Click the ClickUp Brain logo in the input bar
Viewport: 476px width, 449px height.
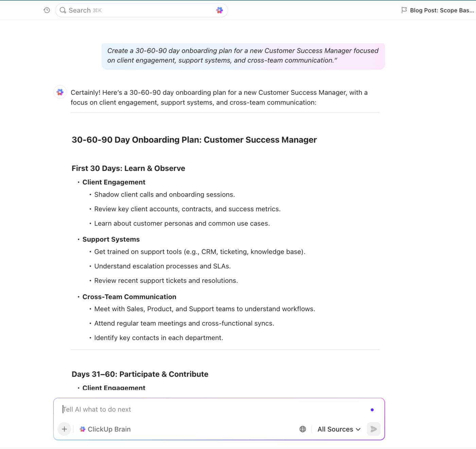click(x=82, y=429)
